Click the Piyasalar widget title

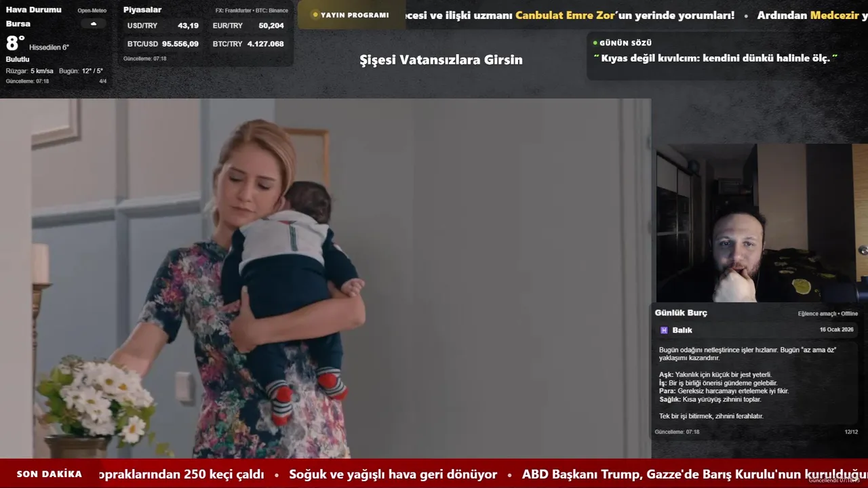tap(142, 9)
